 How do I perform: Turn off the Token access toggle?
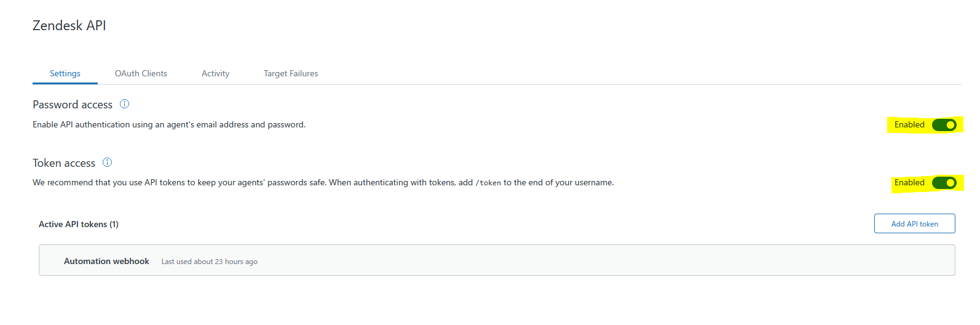(x=944, y=183)
